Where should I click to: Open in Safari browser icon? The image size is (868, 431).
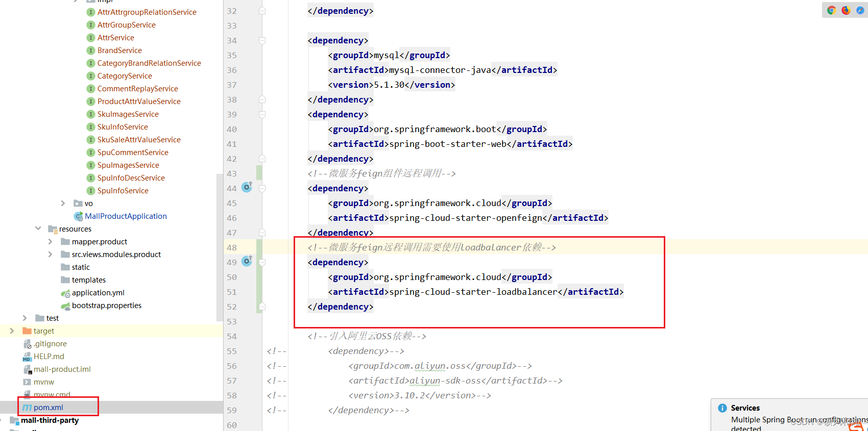click(x=860, y=10)
